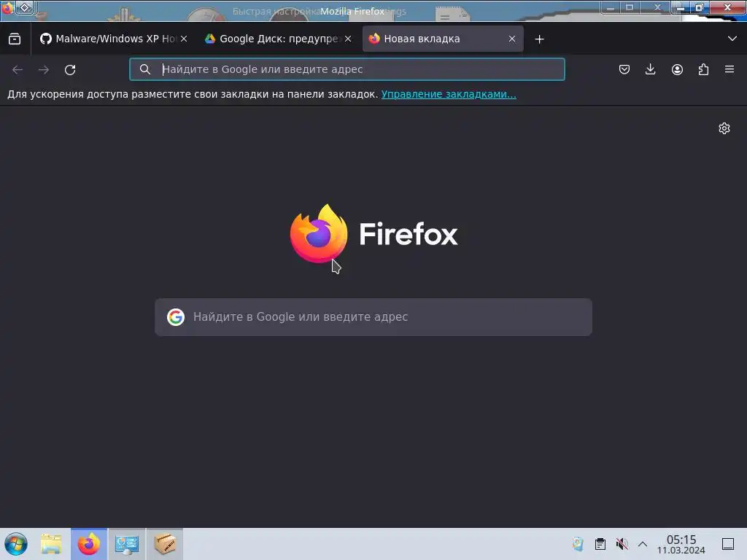
Task: Open Save to Pocket
Action: (624, 69)
